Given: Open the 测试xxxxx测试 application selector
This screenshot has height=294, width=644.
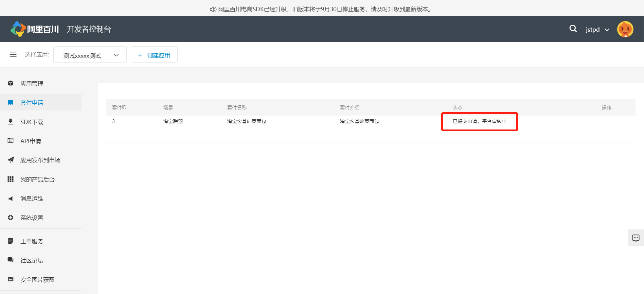Looking at the screenshot, I should tap(90, 55).
